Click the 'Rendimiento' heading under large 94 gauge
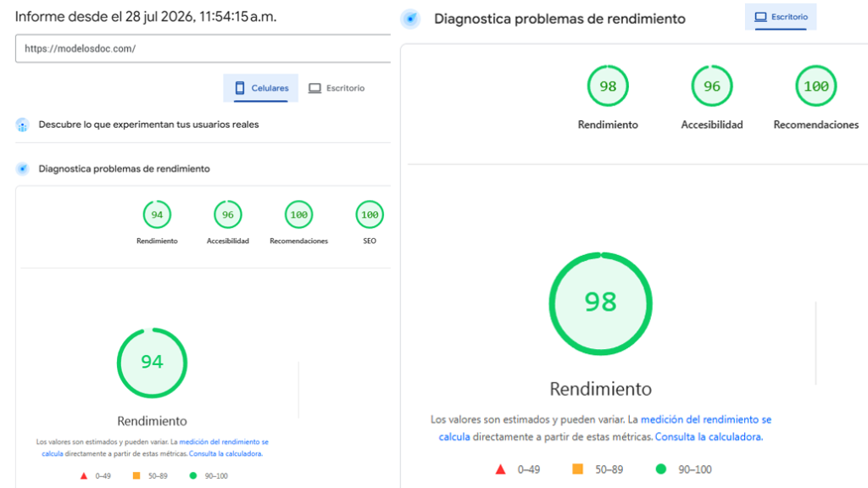Screen dimensions: 868x488 pyautogui.click(x=153, y=421)
